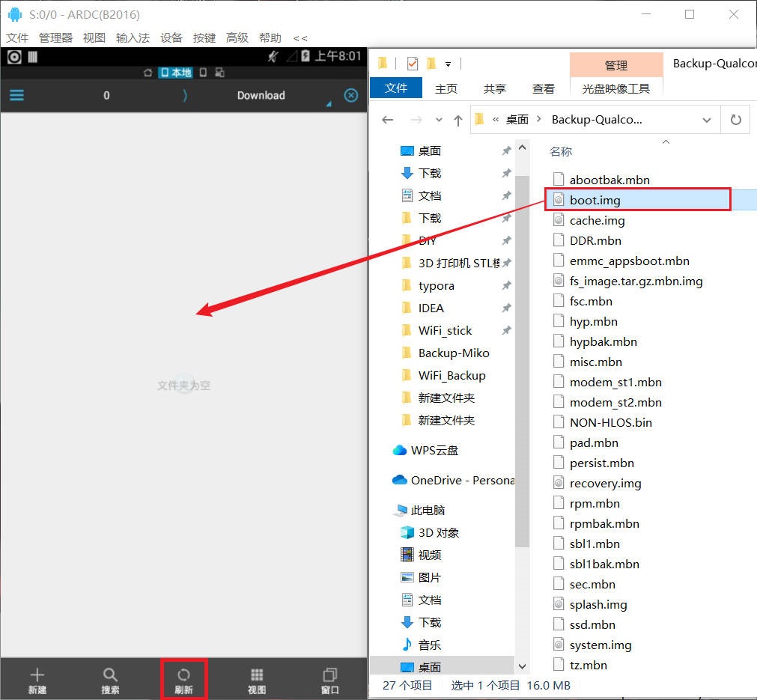Expand the quick access toolbar customize arrow
The width and height of the screenshot is (757, 700).
coord(448,64)
